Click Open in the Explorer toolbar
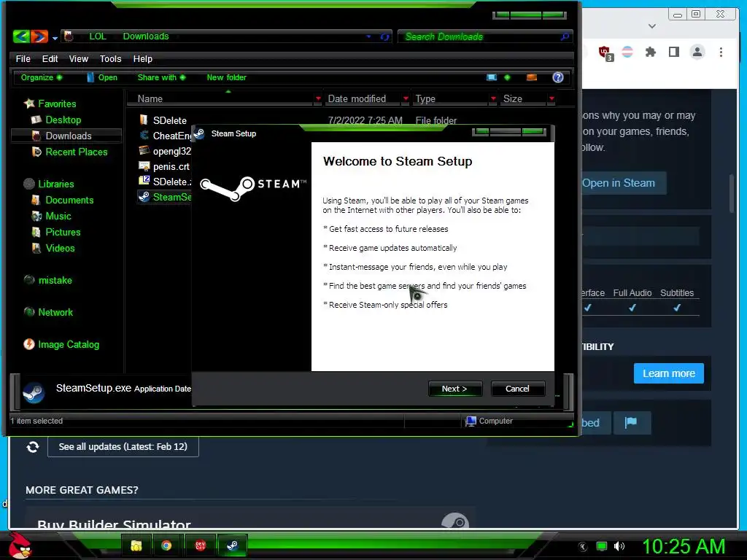The image size is (747, 560). 102,77
